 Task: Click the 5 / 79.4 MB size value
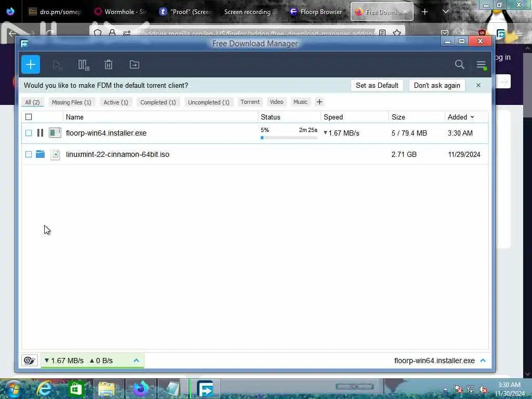click(x=409, y=133)
